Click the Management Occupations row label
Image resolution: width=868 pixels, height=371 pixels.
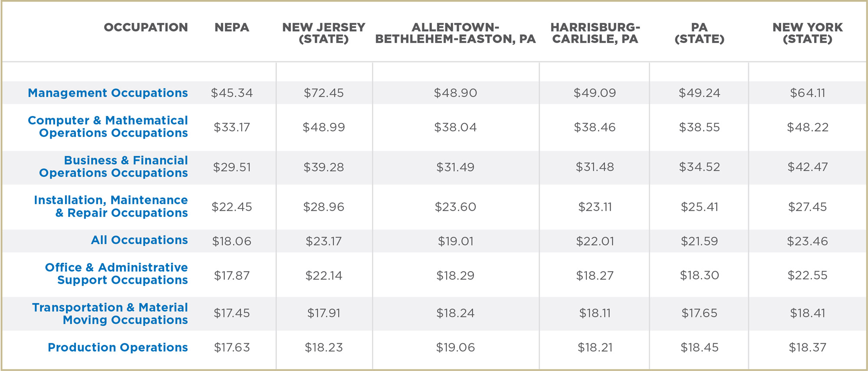point(108,93)
